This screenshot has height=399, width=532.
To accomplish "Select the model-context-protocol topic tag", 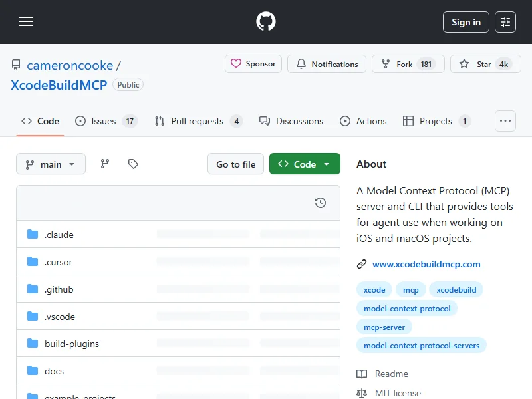I will [x=407, y=308].
